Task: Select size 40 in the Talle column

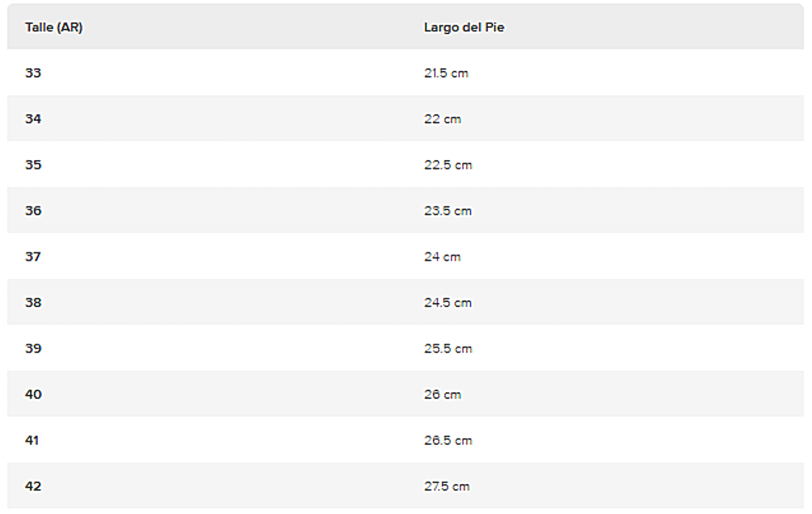Action: (33, 394)
